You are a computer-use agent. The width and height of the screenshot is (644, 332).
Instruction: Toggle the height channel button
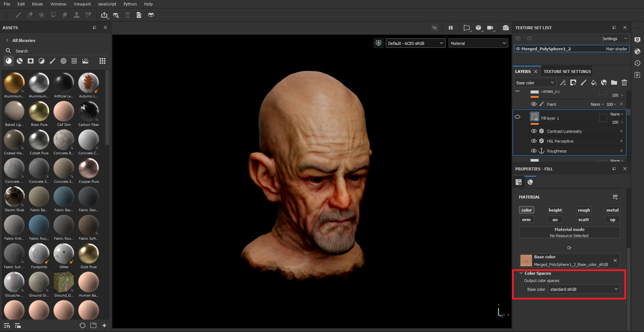555,210
